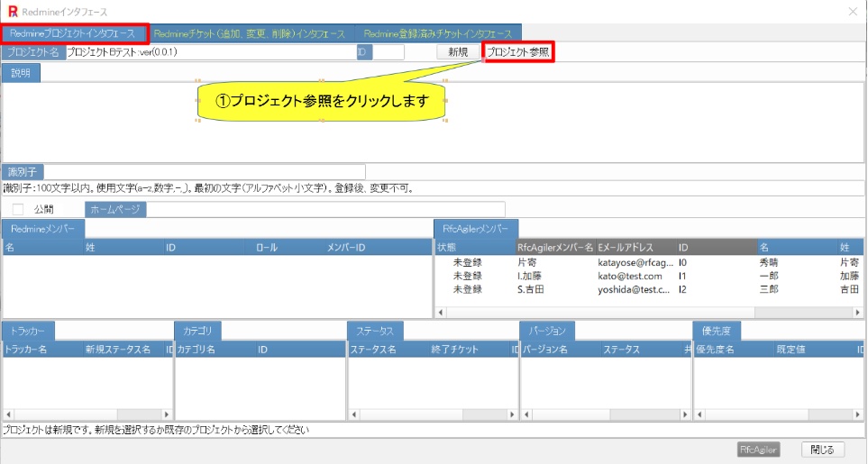Sort by Eメールアドレス column header

coord(636,247)
